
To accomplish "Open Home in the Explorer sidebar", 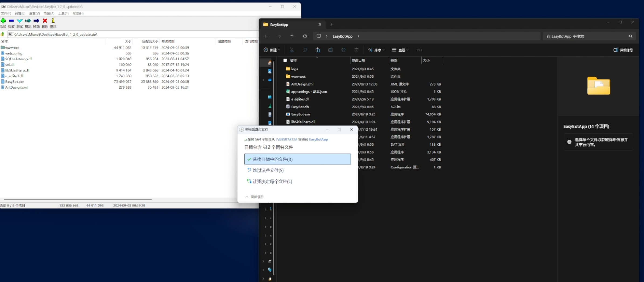I will (270, 63).
